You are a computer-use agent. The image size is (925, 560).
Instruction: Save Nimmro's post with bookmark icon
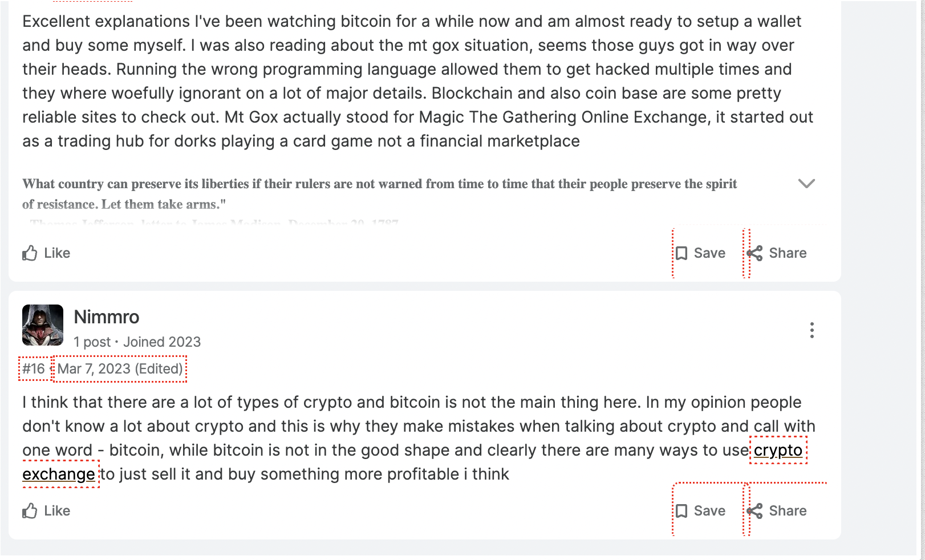[700, 511]
